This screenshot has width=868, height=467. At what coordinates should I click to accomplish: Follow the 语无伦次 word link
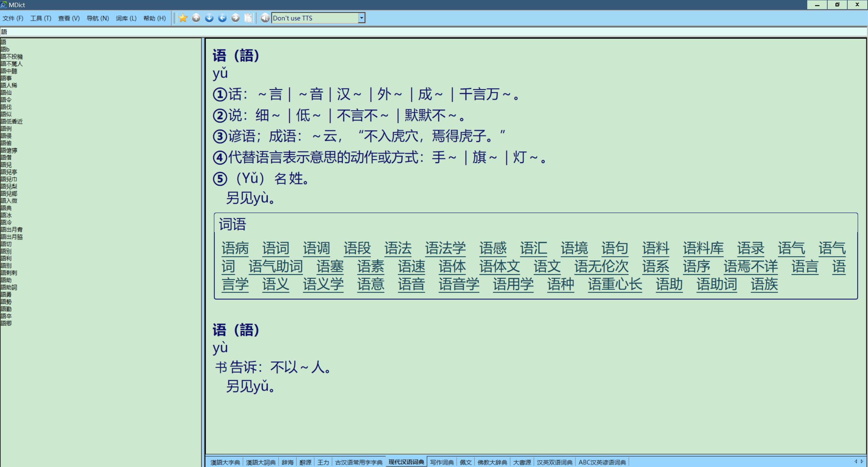pyautogui.click(x=601, y=266)
